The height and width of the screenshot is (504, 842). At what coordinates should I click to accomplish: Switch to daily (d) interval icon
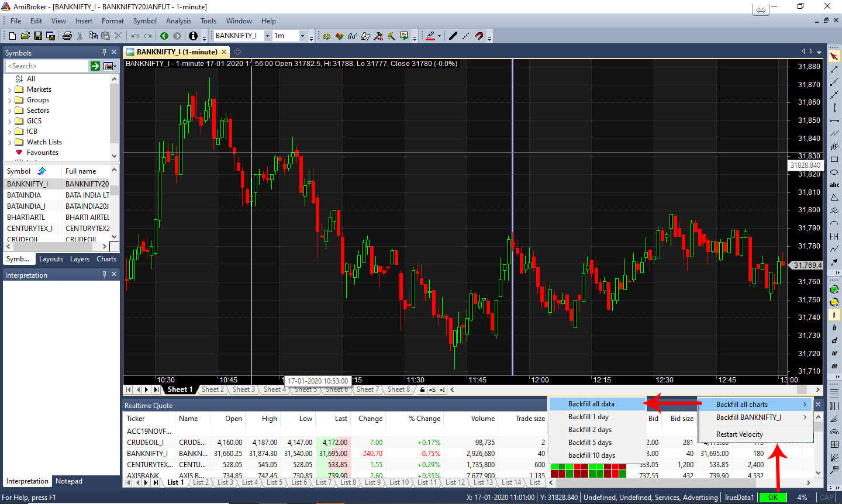tap(834, 341)
